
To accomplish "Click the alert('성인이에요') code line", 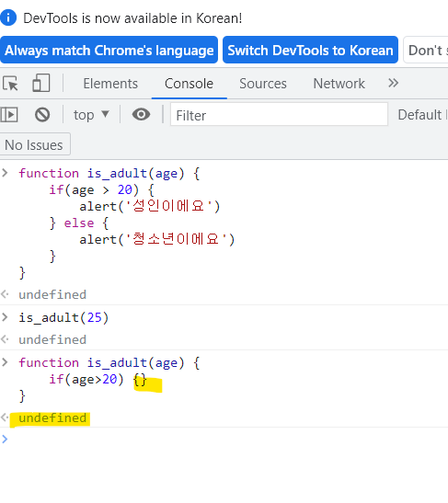I will pyautogui.click(x=150, y=206).
